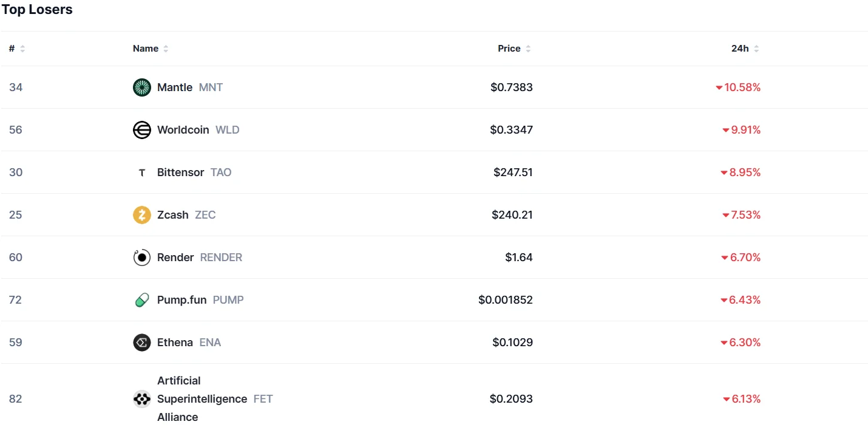This screenshot has width=868, height=430.
Task: Click the Bittensor TAO logo icon
Action: click(x=141, y=172)
